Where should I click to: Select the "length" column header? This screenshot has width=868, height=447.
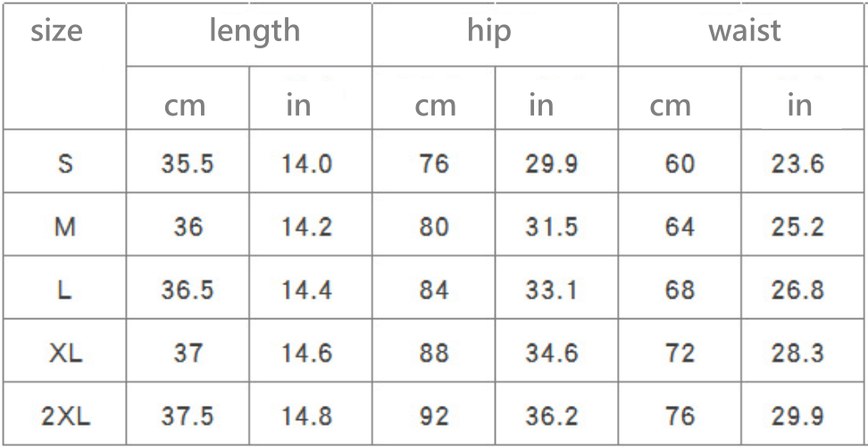(255, 31)
